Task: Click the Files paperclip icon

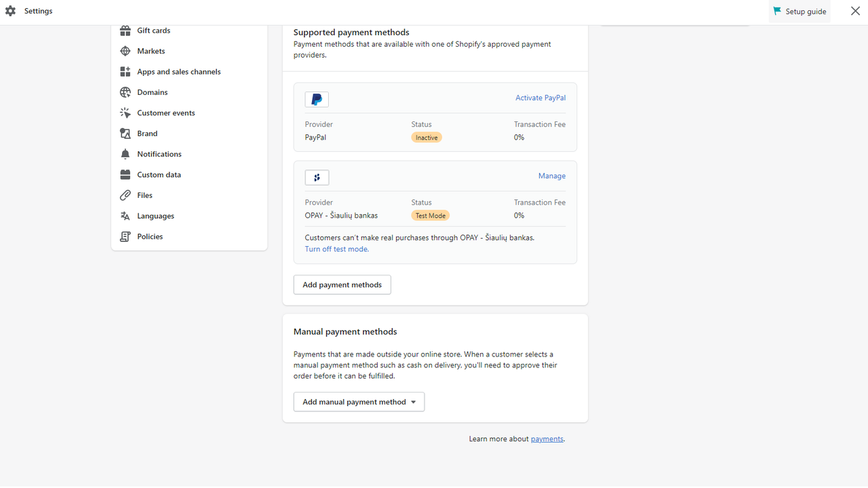Action: [x=125, y=195]
